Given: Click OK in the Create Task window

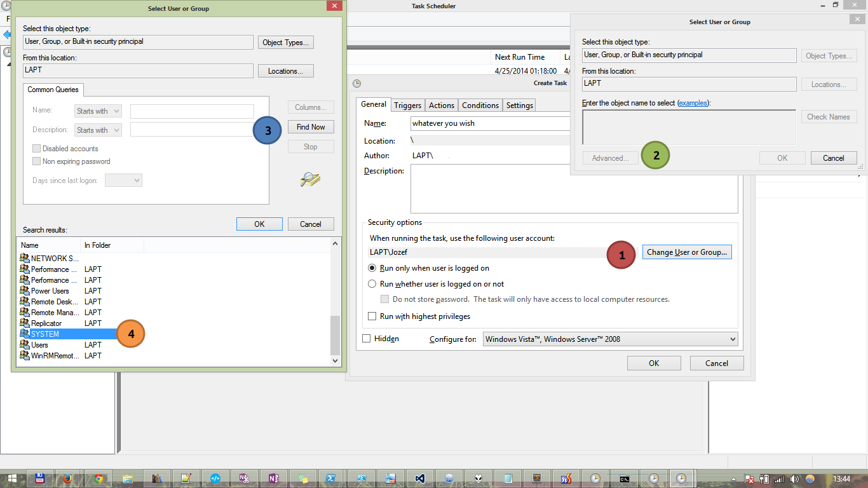Looking at the screenshot, I should pyautogui.click(x=654, y=363).
